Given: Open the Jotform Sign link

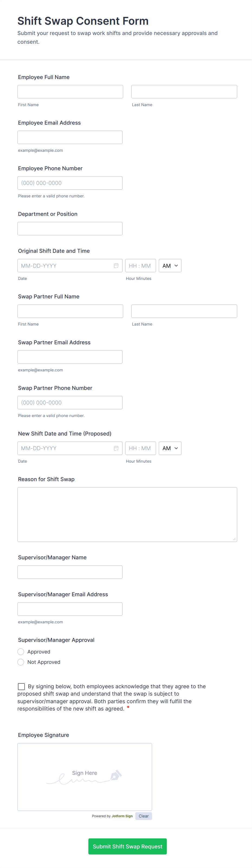Looking at the screenshot, I should click(122, 816).
